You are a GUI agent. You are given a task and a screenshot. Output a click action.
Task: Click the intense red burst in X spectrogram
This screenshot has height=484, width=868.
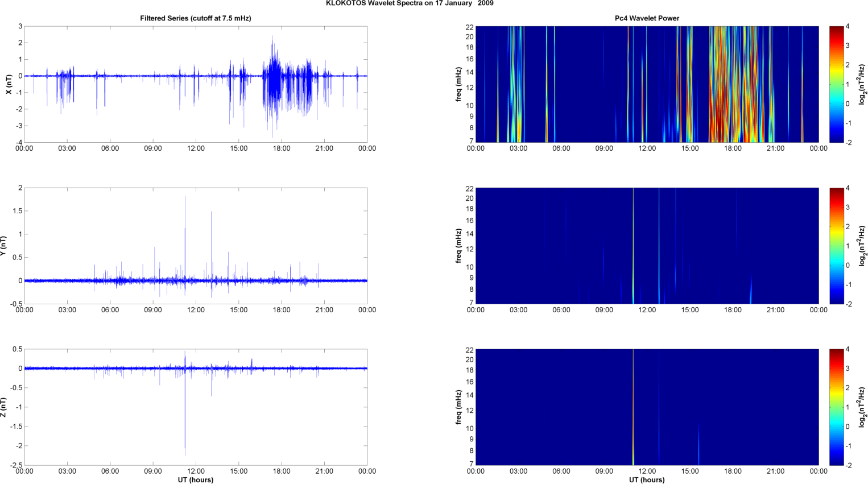pyautogui.click(x=722, y=114)
